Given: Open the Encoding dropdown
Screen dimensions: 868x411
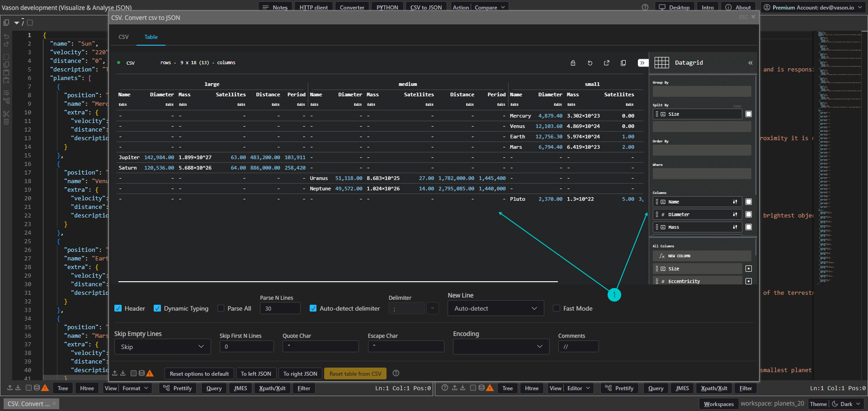Looking at the screenshot, I should [x=501, y=347].
